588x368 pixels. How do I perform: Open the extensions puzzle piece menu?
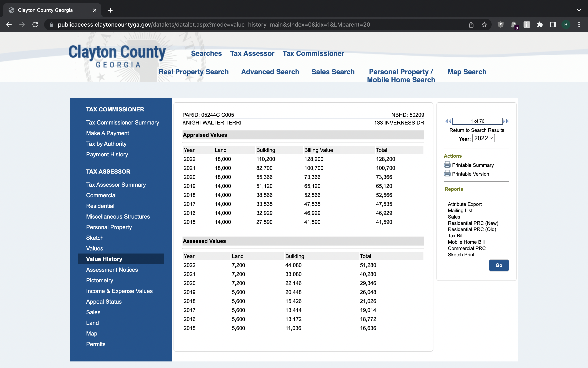click(540, 25)
